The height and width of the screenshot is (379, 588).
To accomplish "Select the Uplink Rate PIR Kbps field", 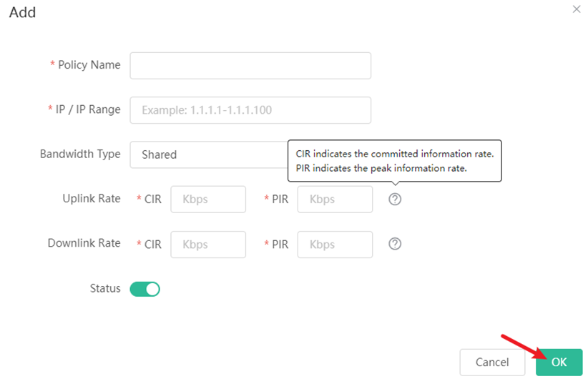I will [335, 200].
